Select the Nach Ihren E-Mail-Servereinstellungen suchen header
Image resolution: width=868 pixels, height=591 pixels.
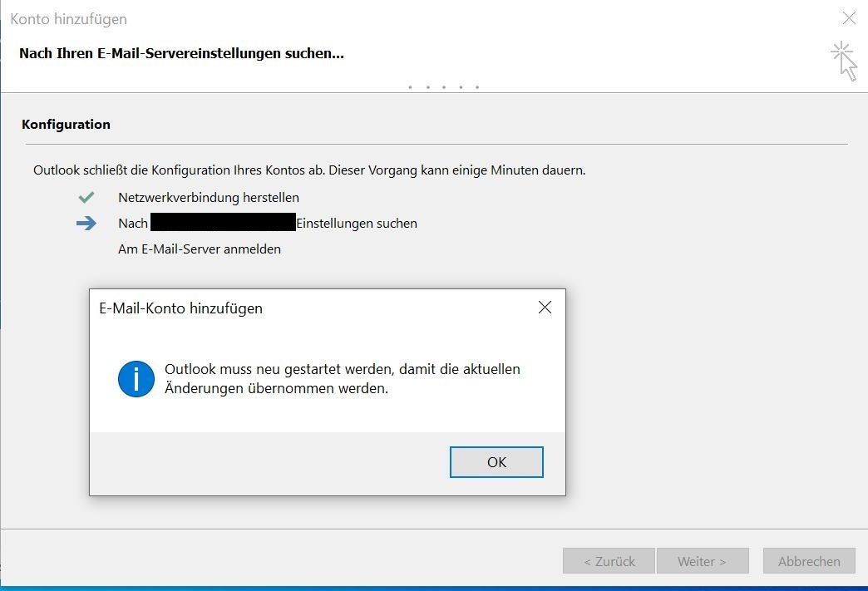pos(181,53)
